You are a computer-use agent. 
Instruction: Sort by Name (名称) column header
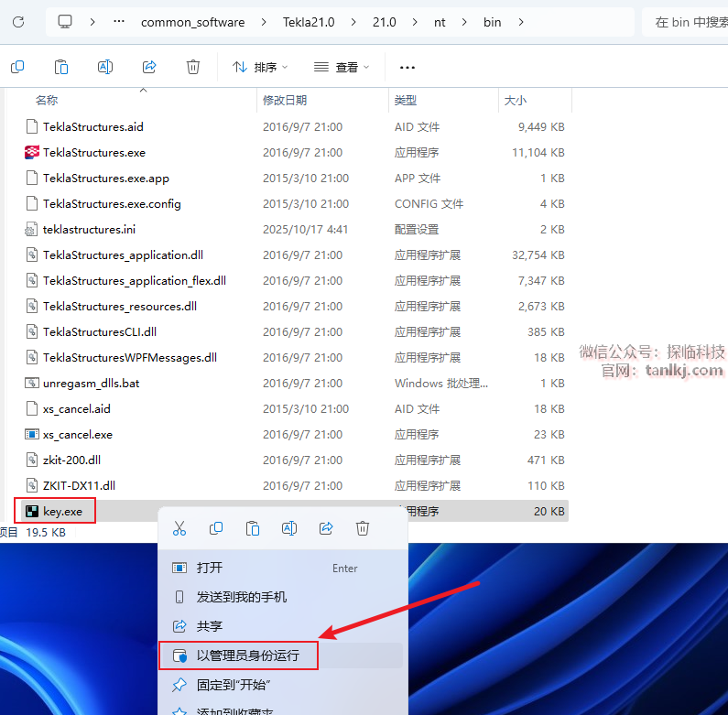[x=47, y=100]
